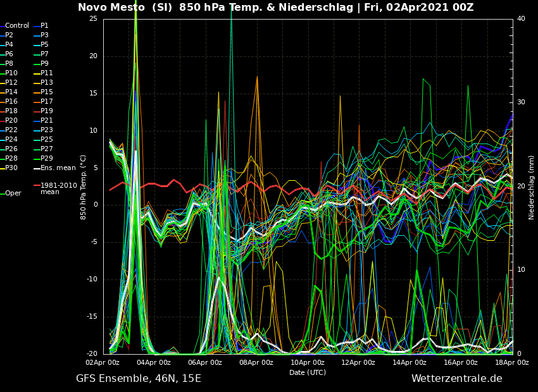Screen dimensions: 538x392
Task: Click the 1981-2010 mean legend entry
Action: 58,189
